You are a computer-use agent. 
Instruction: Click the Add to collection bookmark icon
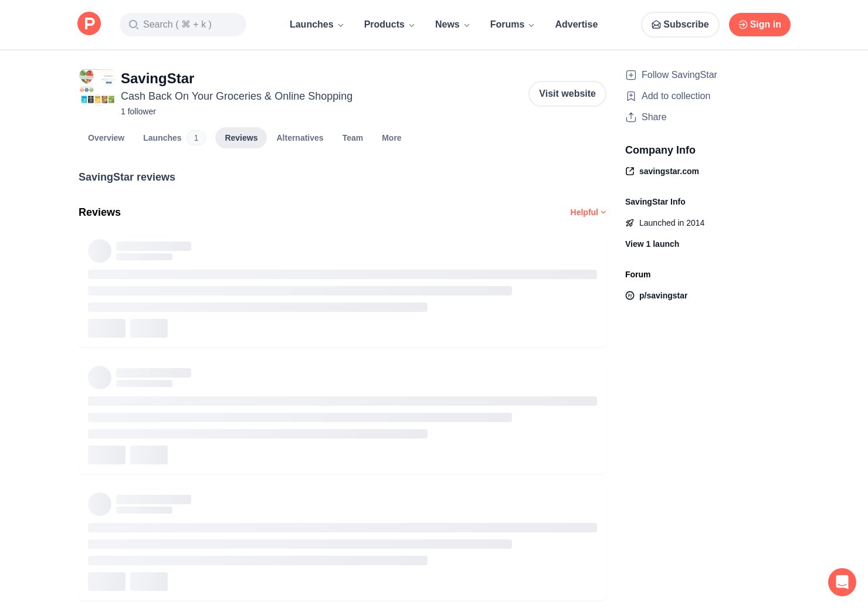[631, 96]
